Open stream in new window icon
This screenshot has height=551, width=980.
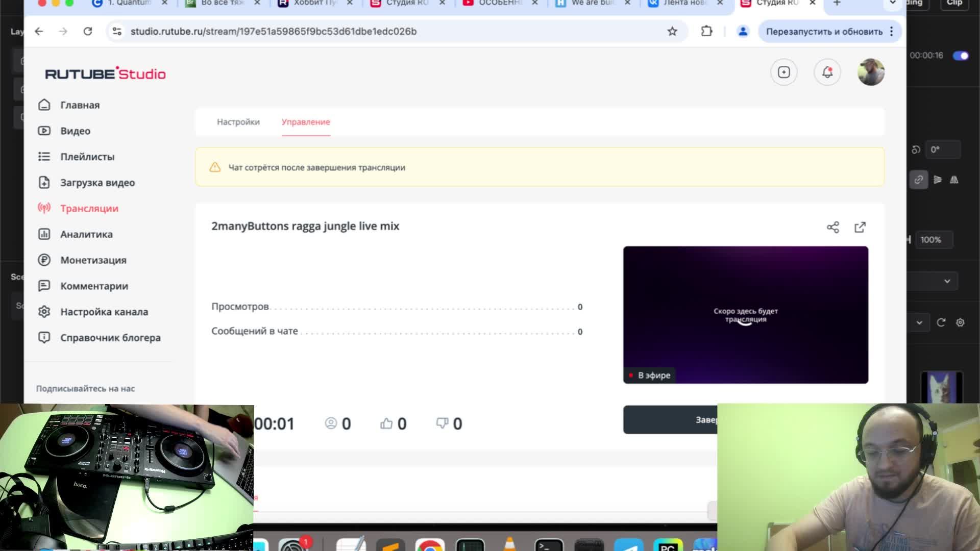coord(860,227)
